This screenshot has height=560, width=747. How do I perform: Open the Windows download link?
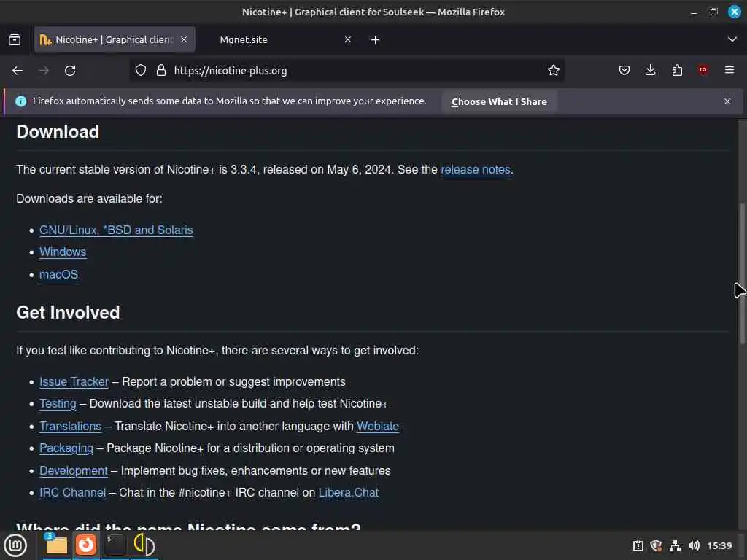[63, 252]
